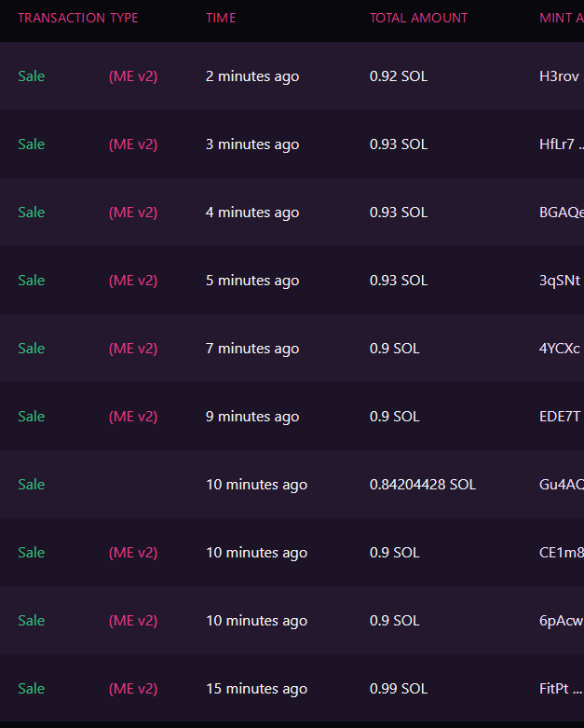Click the 0.84204428 SOL amount
The image size is (584, 728).
click(423, 485)
